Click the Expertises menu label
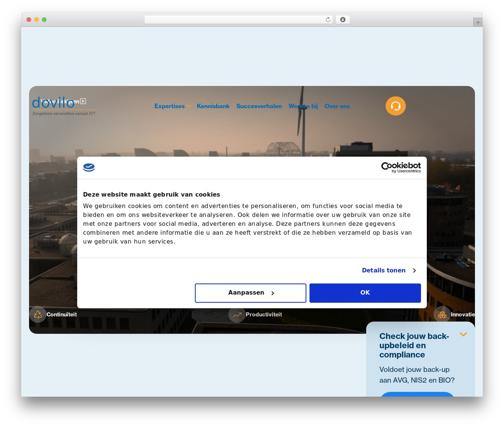Viewport: 504px width, 427px height. click(x=169, y=106)
